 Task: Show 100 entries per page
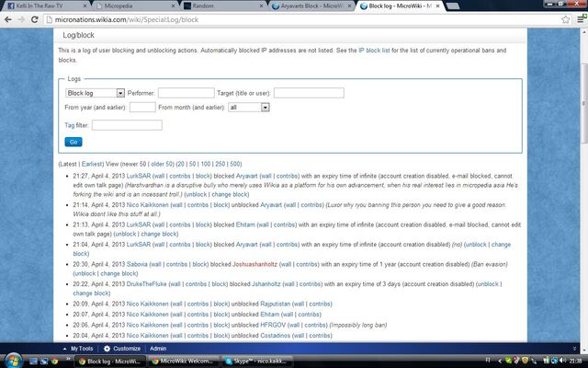point(206,164)
